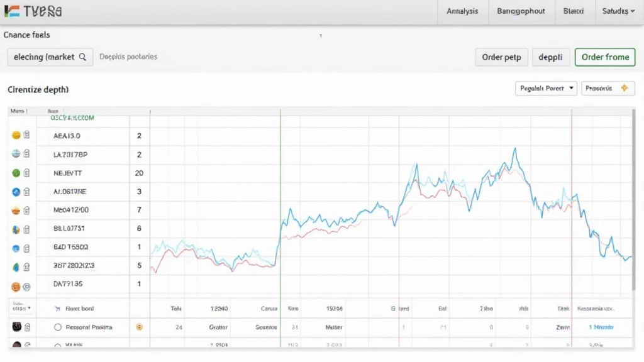Click the coin icon beside AEA13.0 row
The image size is (644, 362).
[x=16, y=135]
